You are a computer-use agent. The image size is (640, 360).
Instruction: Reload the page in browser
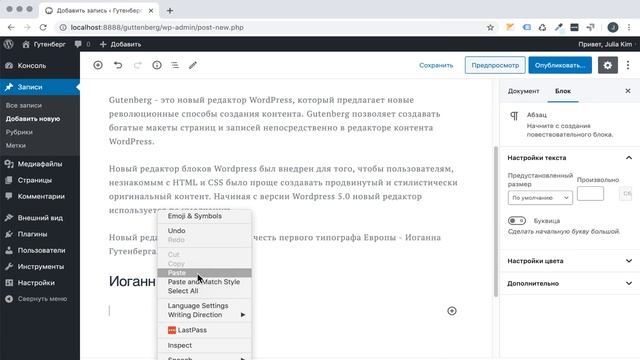point(43,27)
